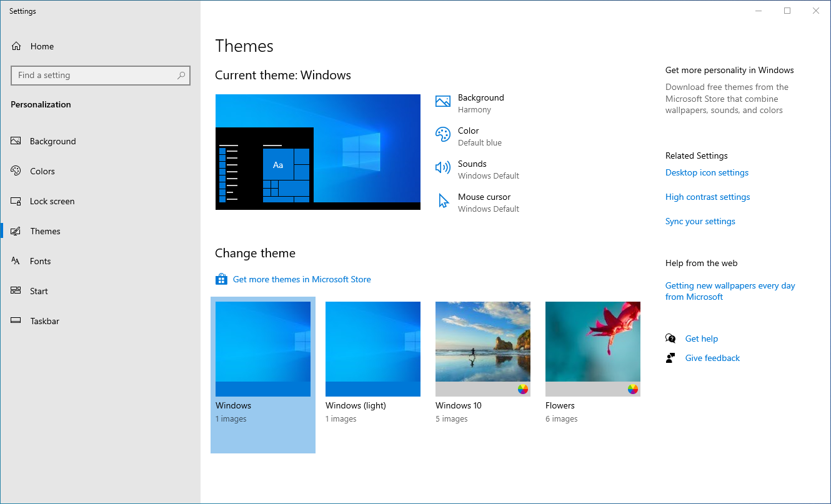Click the 'Help from the web' heading

[x=702, y=263]
